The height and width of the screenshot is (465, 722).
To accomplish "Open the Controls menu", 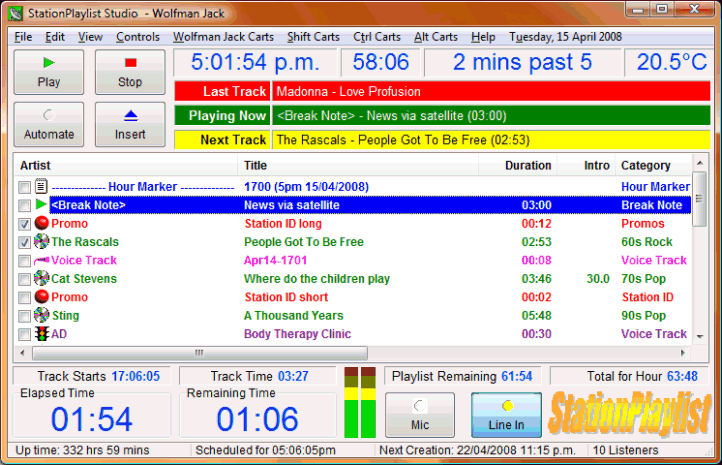I will 137,37.
